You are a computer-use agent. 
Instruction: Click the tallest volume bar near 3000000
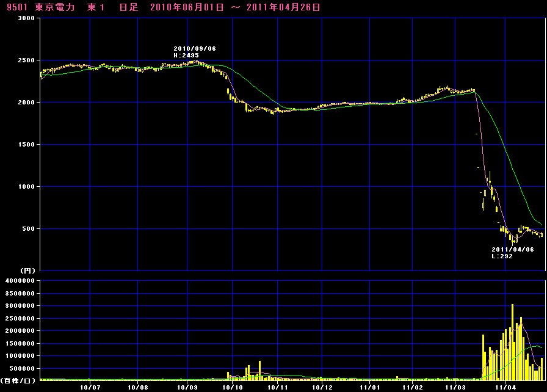click(x=512, y=342)
